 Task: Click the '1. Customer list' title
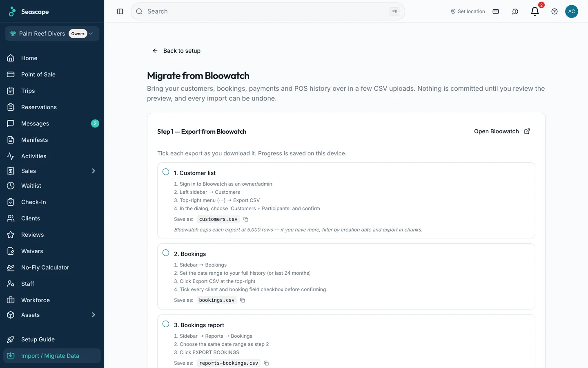point(195,173)
